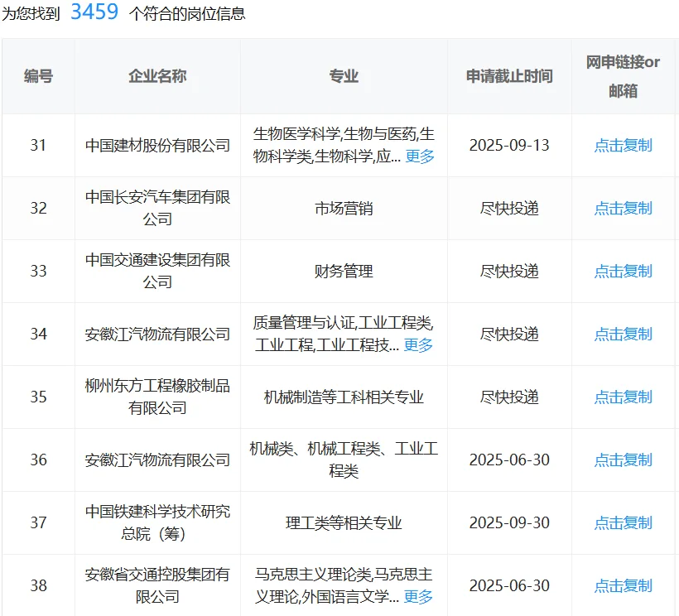This screenshot has width=679, height=616.
Task: Click row number 38
Action: click(x=38, y=585)
